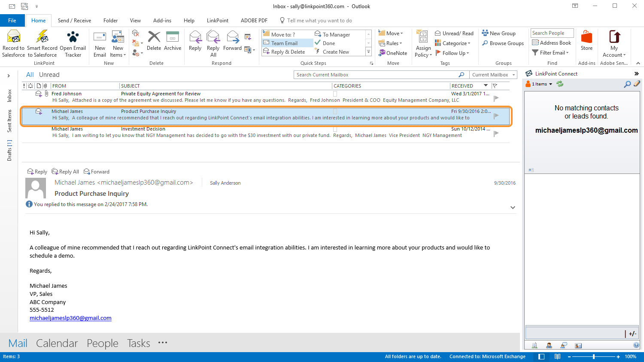644x362 pixels.
Task: Expand the Current Mailbox search scope dropdown
Action: pos(513,75)
